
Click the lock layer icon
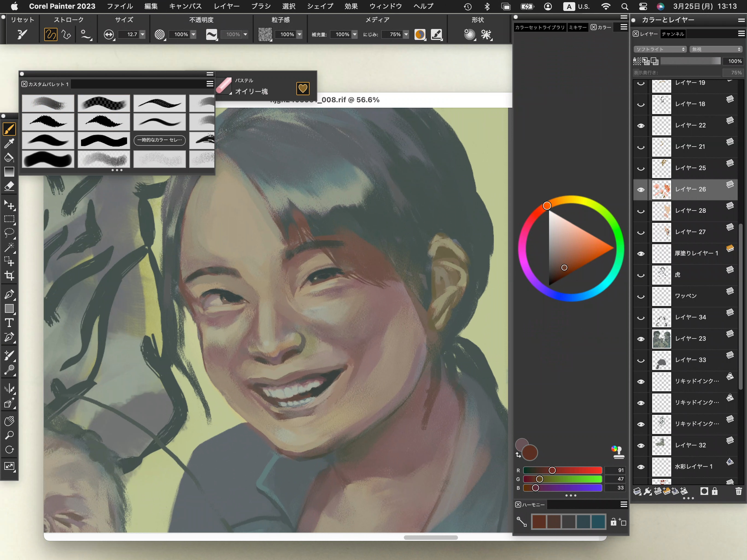(714, 491)
